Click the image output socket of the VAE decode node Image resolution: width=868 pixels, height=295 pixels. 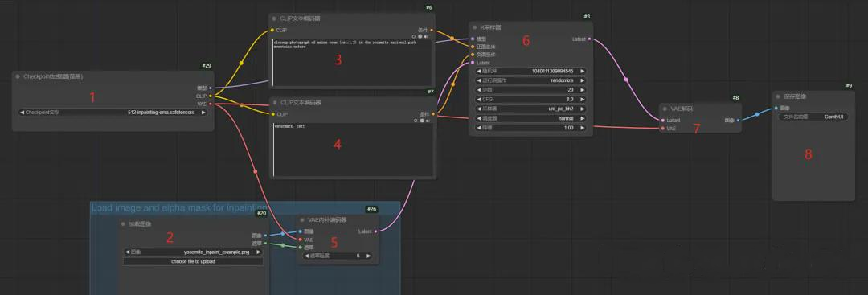(x=738, y=120)
